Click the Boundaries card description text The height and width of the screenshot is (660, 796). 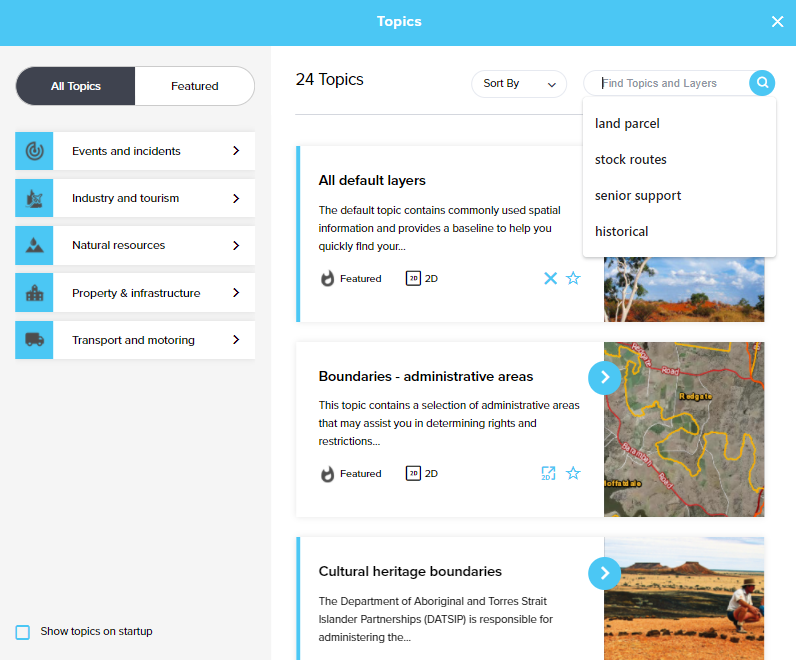coord(449,423)
